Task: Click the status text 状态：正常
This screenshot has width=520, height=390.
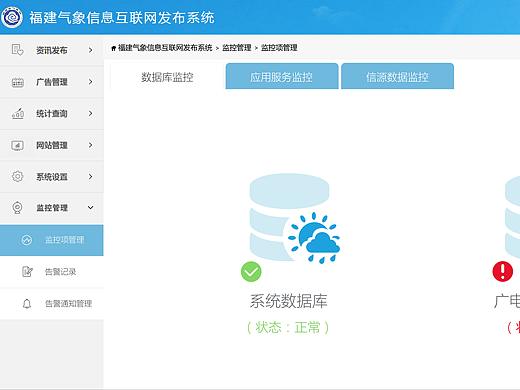Action: 288,327
